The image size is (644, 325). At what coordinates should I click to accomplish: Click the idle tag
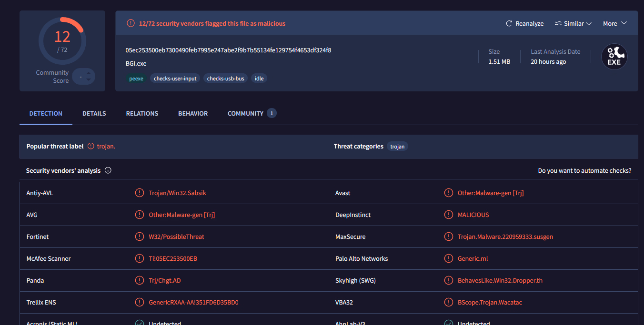pos(259,79)
